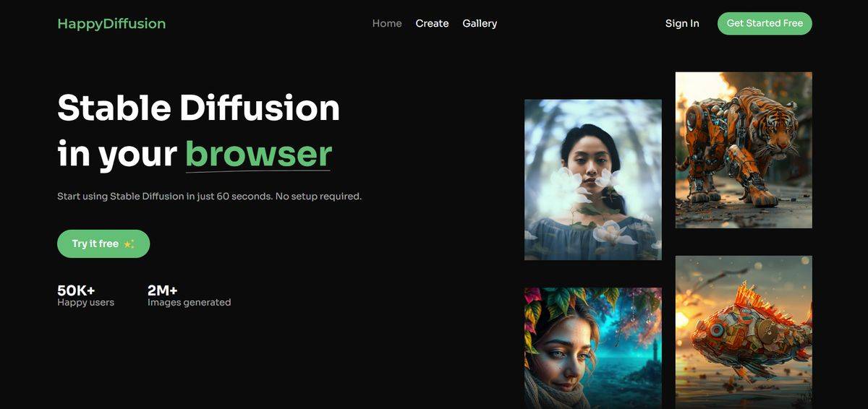This screenshot has width=868, height=409.
Task: Click the sparkle icon in Try it free
Action: 129,244
